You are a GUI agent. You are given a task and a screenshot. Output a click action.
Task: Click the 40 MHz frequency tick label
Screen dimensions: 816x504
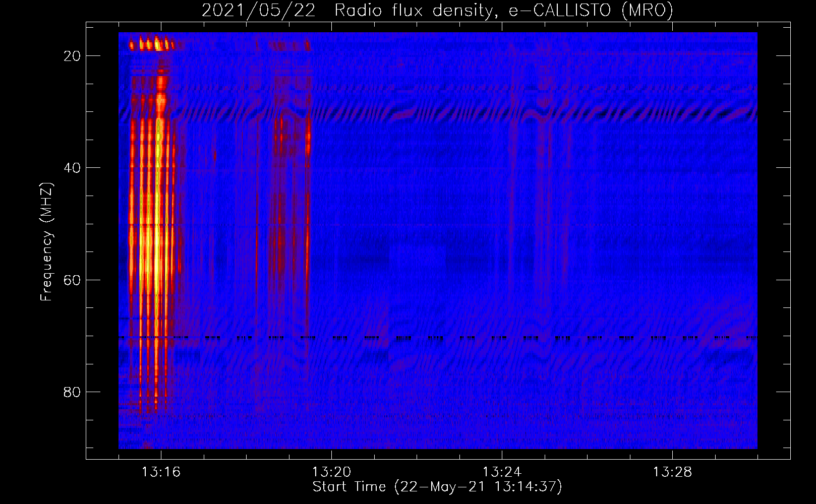point(72,168)
